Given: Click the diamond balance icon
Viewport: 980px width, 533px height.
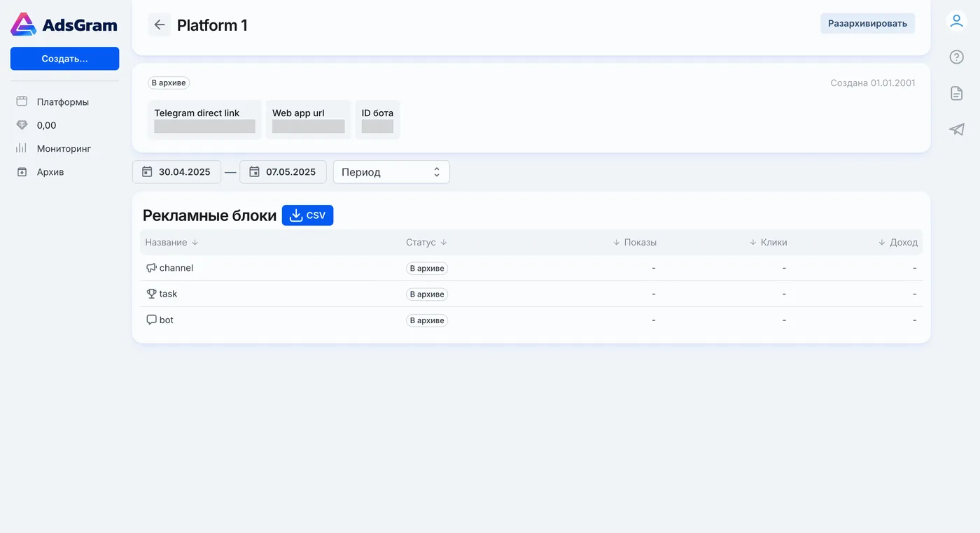Looking at the screenshot, I should pyautogui.click(x=22, y=125).
